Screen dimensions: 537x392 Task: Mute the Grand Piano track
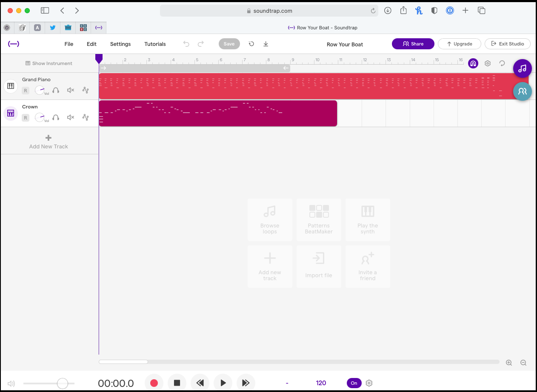[x=71, y=90]
